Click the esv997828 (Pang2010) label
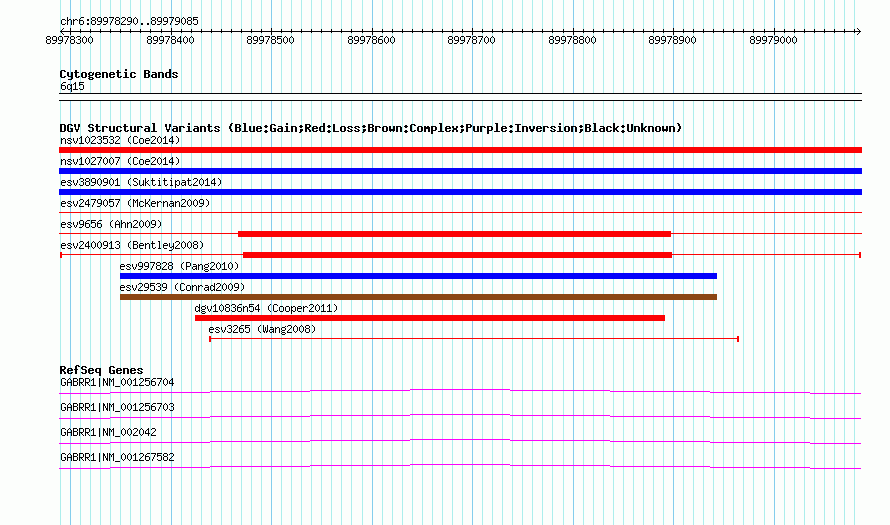890x525 pixels. click(x=179, y=266)
